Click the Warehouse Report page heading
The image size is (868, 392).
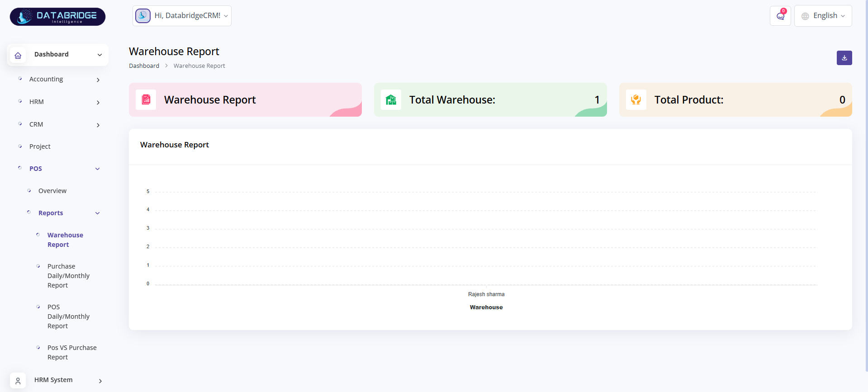click(174, 52)
